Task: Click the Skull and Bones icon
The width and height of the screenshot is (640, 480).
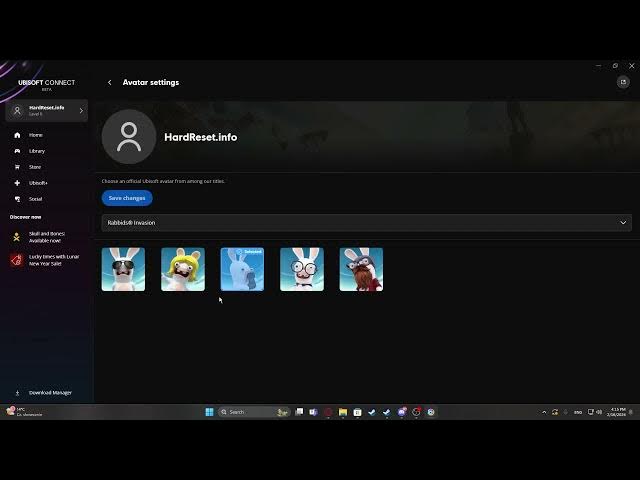Action: 17,237
